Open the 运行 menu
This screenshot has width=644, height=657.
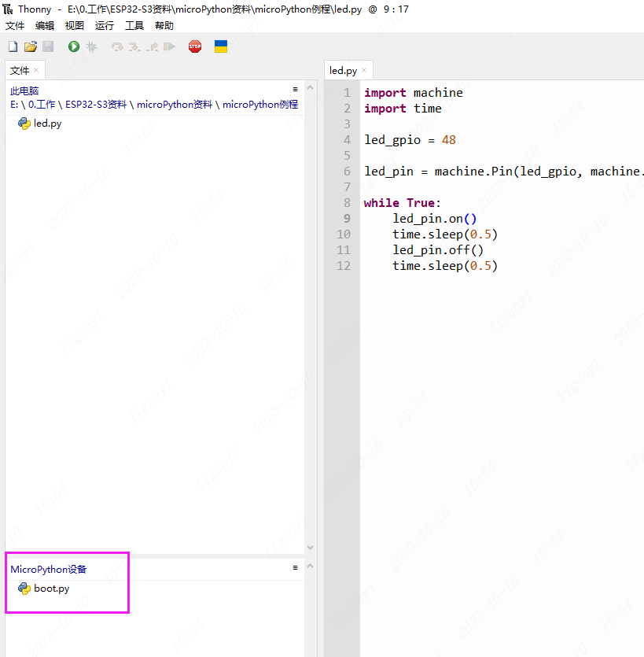pos(105,26)
